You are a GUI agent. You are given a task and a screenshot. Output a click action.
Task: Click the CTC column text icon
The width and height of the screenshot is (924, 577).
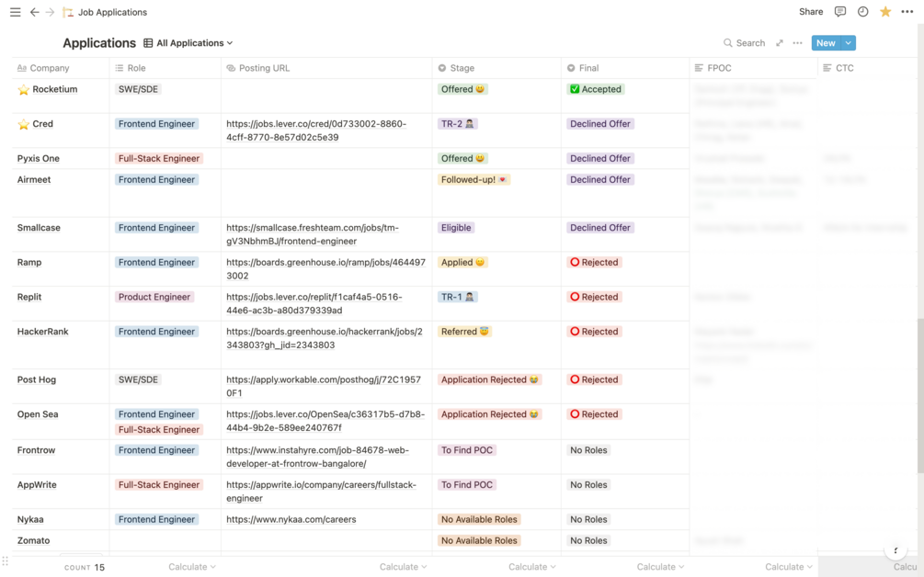[827, 68]
